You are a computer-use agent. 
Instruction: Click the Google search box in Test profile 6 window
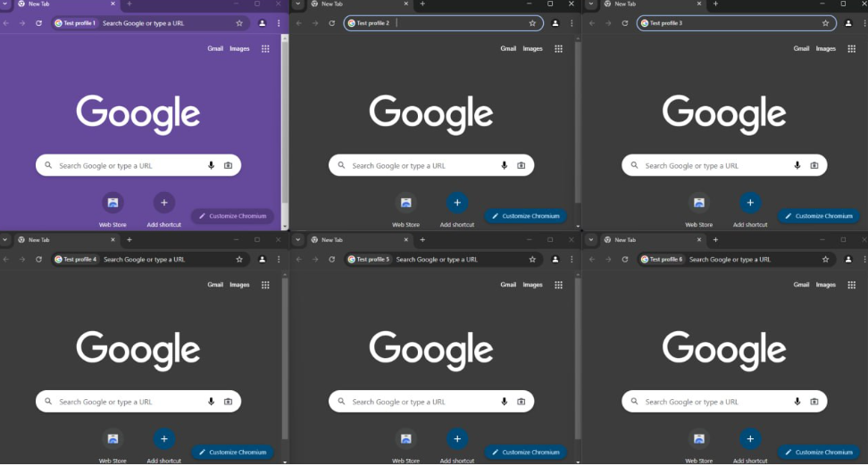pos(714,402)
